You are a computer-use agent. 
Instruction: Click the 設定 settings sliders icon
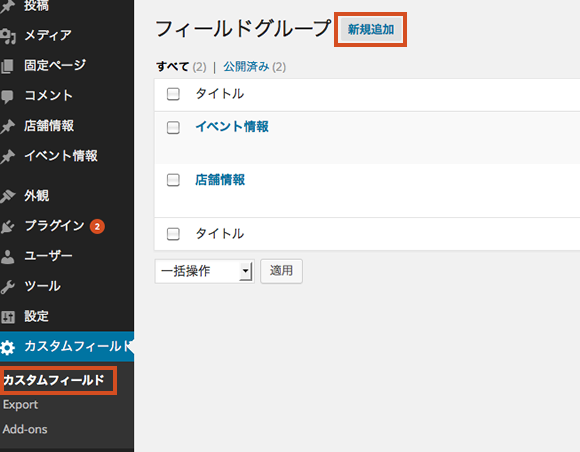click(x=7, y=317)
